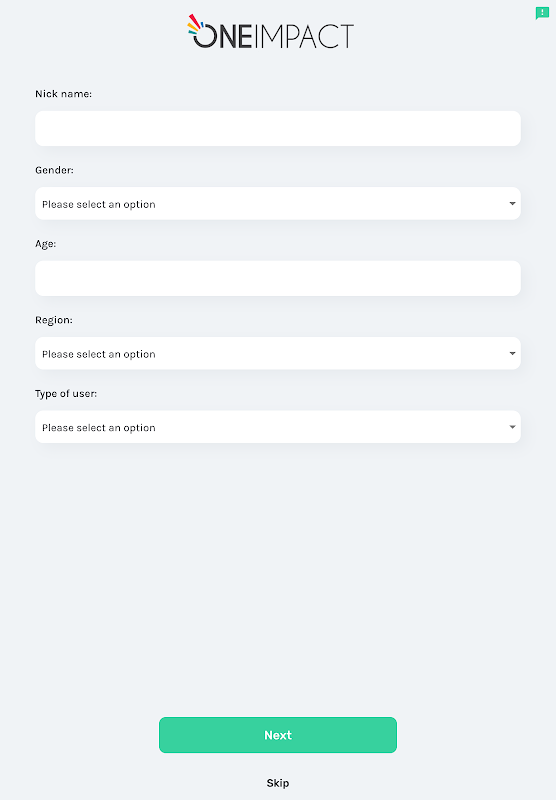This screenshot has height=800, width=556.
Task: Select the Region 'Please select an option' placeholder
Action: tap(98, 354)
